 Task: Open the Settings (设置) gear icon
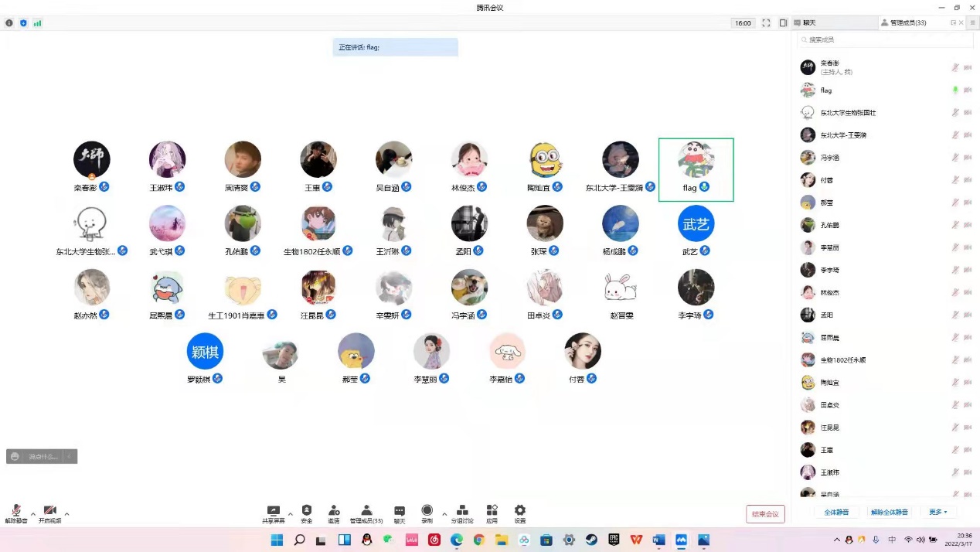(520, 512)
